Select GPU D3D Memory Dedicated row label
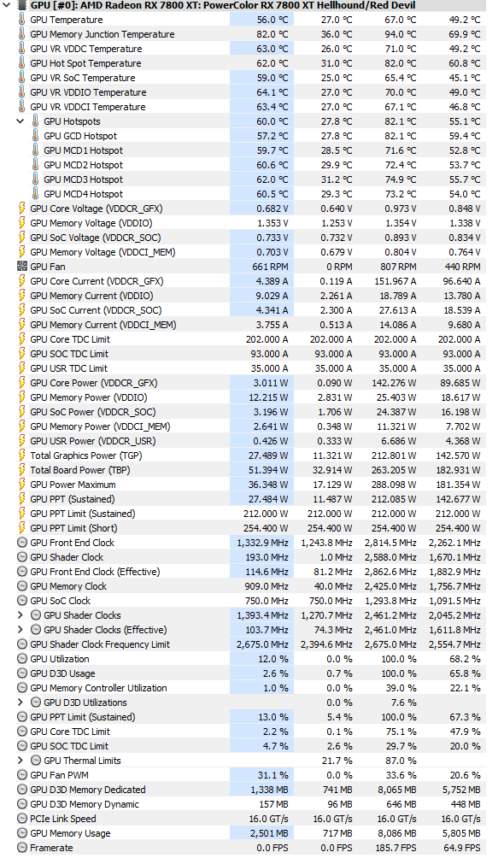The height and width of the screenshot is (864, 504). tap(88, 790)
